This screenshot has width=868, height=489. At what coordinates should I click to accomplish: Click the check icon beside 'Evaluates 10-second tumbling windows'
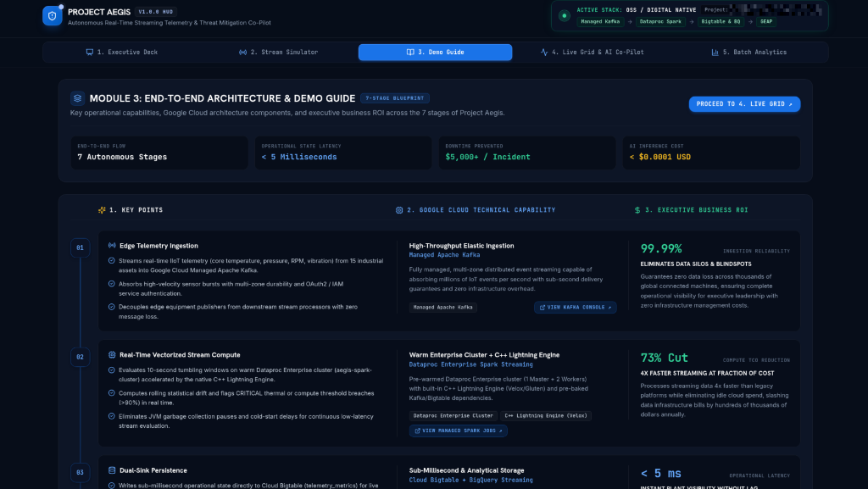(111, 370)
